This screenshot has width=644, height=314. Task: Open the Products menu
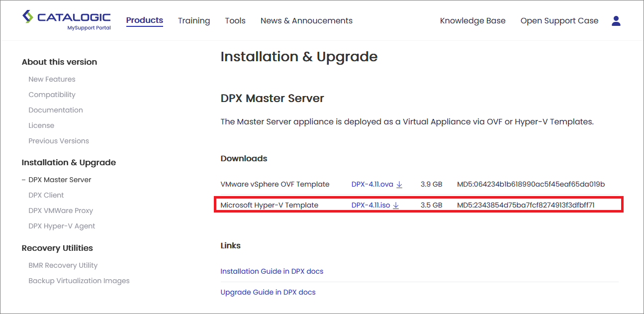tap(144, 20)
